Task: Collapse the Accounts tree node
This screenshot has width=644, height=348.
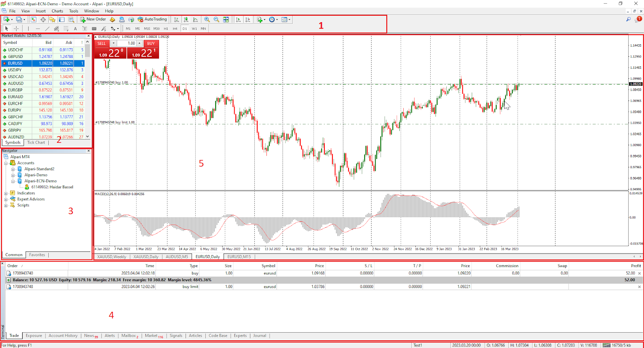Action: pos(6,163)
